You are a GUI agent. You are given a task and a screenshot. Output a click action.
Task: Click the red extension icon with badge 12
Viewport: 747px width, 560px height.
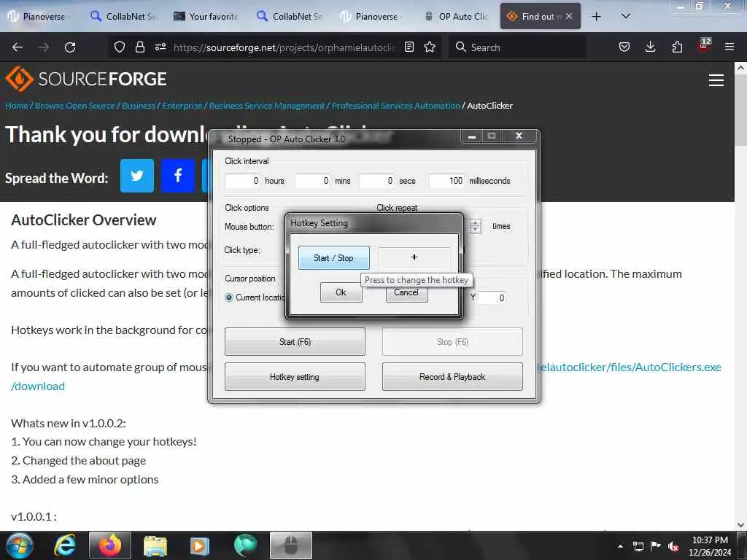click(704, 46)
